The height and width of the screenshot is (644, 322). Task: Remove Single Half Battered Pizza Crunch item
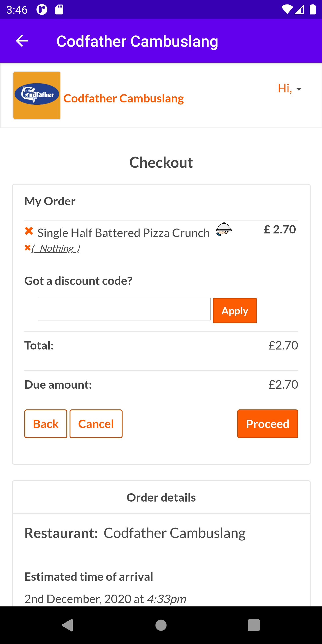pyautogui.click(x=29, y=231)
